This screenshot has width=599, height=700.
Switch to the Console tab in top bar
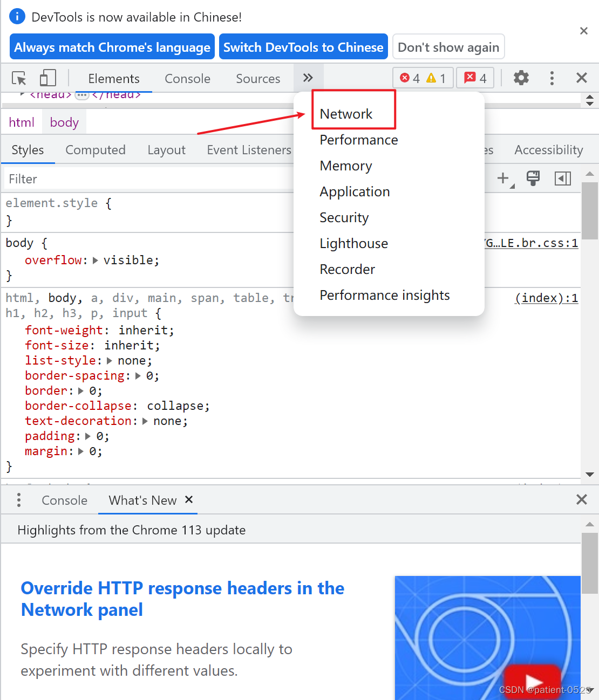(x=187, y=79)
